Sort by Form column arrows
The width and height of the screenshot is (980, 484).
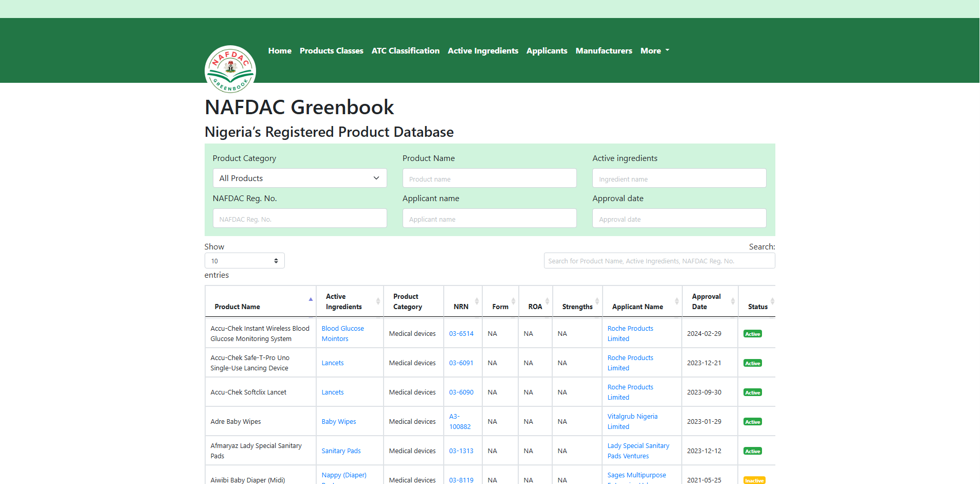click(513, 301)
